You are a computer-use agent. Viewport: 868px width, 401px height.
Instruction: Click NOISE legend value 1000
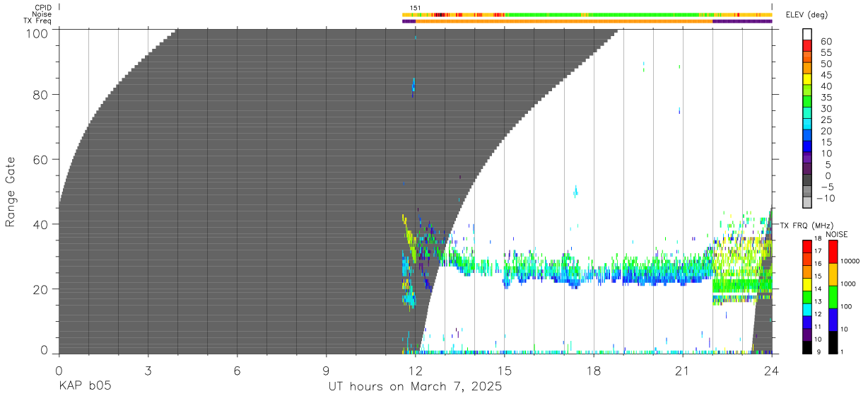848,284
